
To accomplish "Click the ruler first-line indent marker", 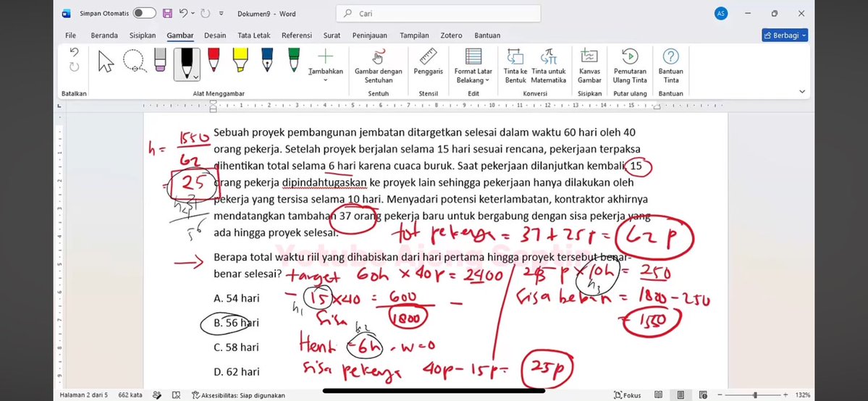I will tap(213, 102).
